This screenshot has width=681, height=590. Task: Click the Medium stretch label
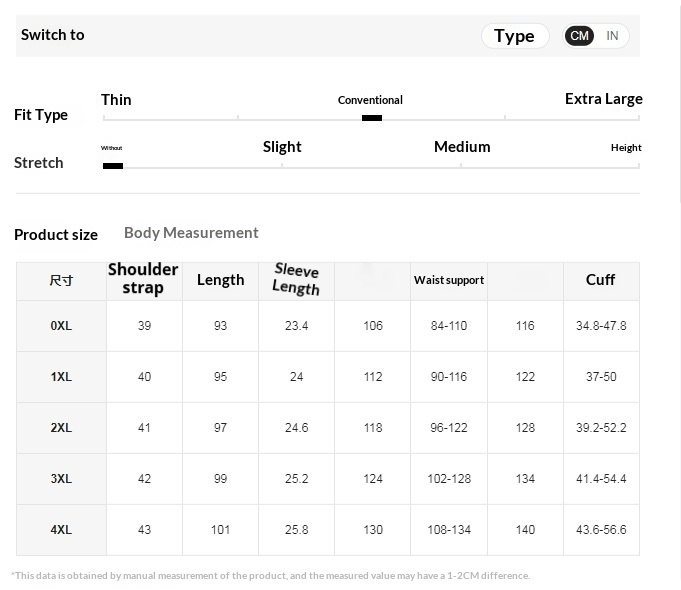pyautogui.click(x=462, y=147)
